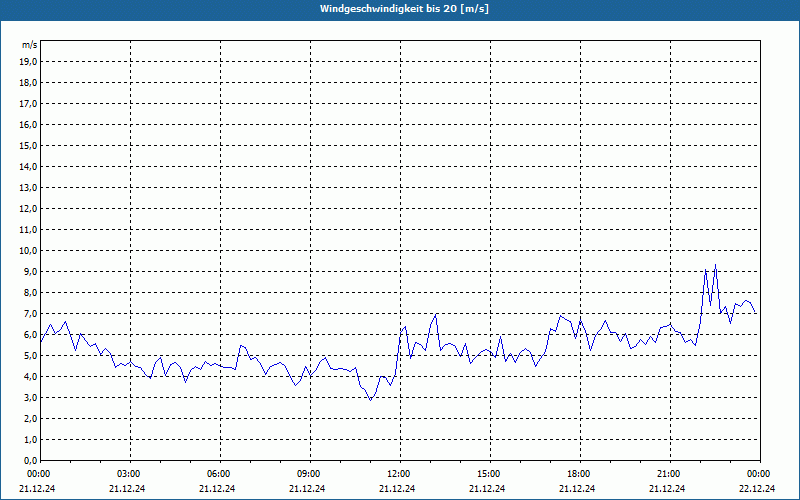Viewport: 800px width, 500px height.
Task: Click the '18:00' time label
Action: tap(580, 474)
